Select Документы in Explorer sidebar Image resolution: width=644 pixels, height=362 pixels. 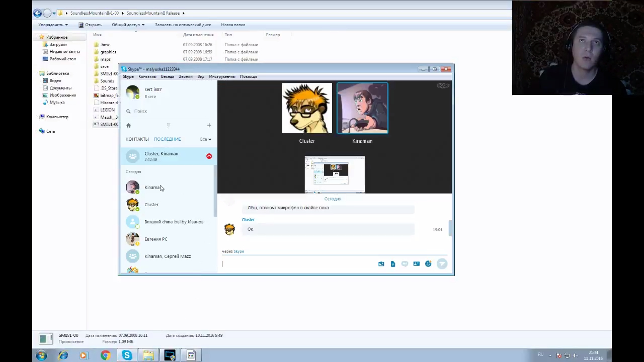(60, 88)
